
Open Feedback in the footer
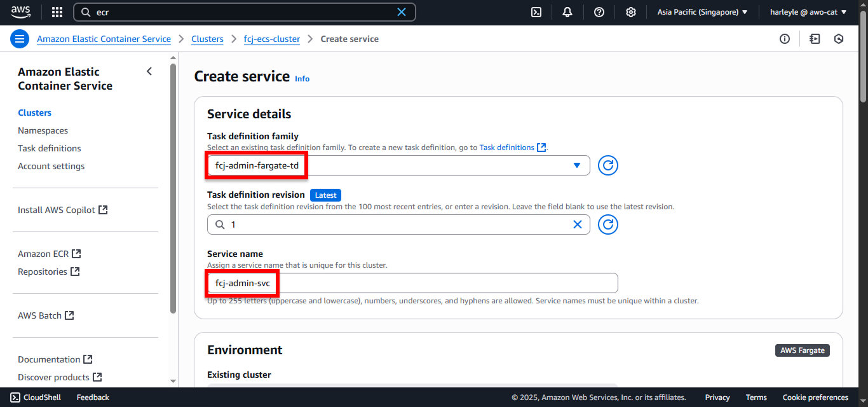pos(93,397)
